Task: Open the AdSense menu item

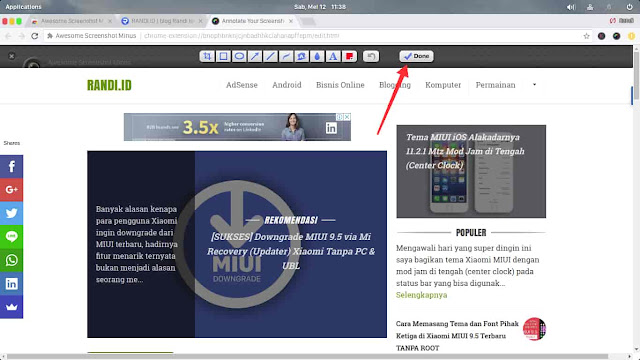Action: tap(242, 85)
